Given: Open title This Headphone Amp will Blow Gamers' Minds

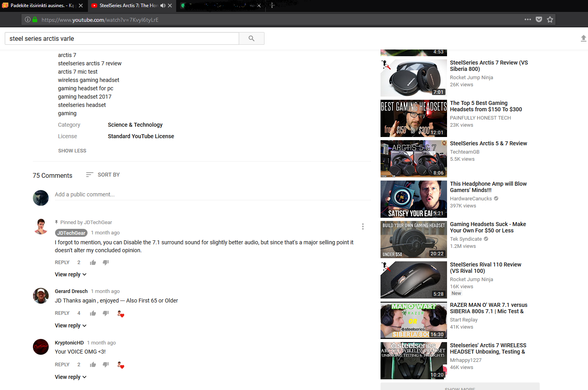Looking at the screenshot, I should click(x=488, y=187).
